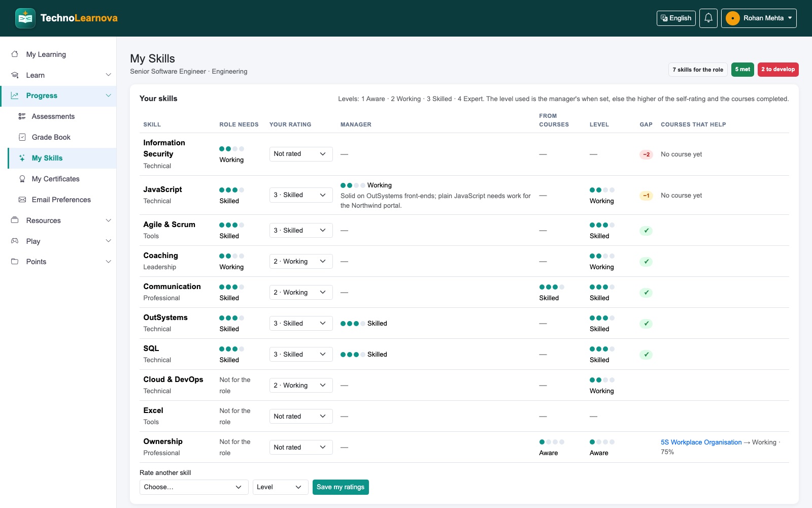The height and width of the screenshot is (508, 812).
Task: Click the Play gamepad icon
Action: click(15, 241)
